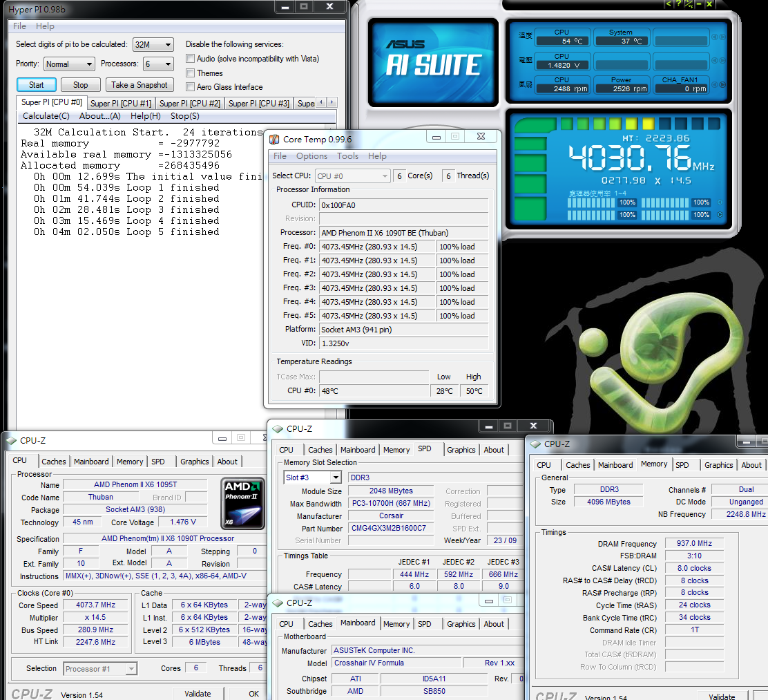Switch to Super PI [CPU #3] tab
Image resolution: width=768 pixels, height=700 pixels.
pos(259,104)
